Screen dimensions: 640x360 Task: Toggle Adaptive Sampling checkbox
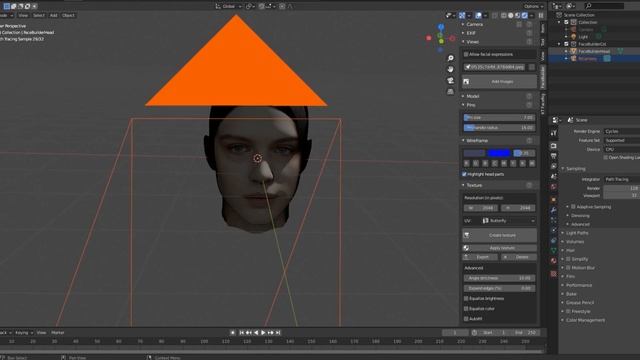[573, 207]
